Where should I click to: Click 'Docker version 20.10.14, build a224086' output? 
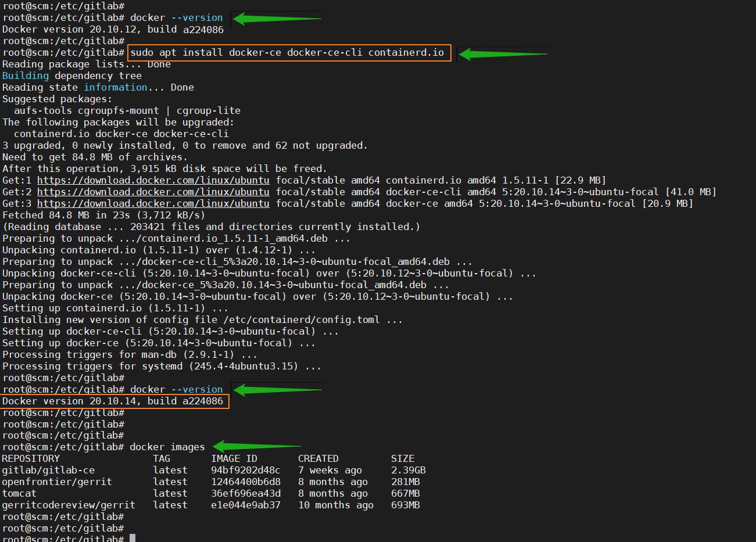coord(113,401)
